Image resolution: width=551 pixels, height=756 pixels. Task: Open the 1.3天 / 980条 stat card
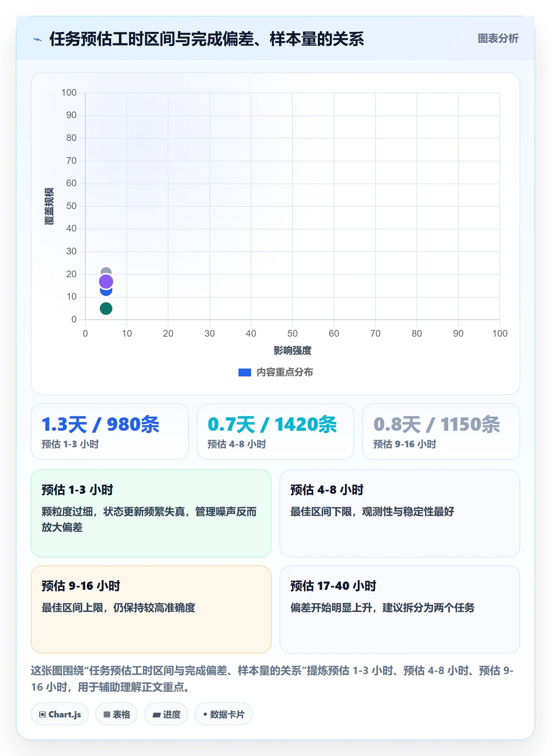pyautogui.click(x=110, y=432)
